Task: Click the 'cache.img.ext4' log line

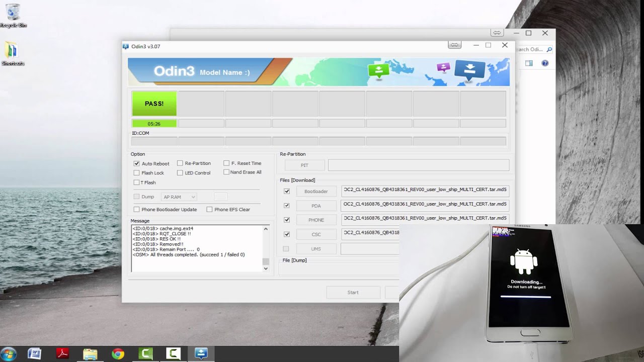Action: coord(163,229)
